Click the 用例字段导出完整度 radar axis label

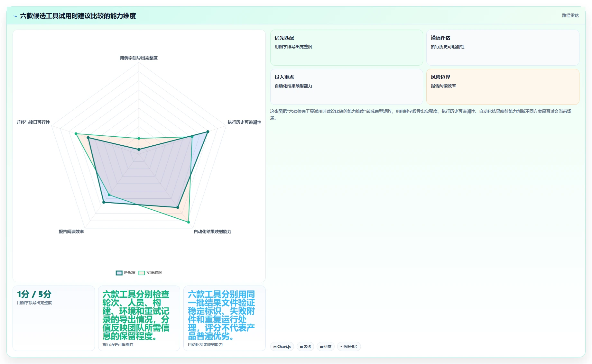(x=139, y=58)
